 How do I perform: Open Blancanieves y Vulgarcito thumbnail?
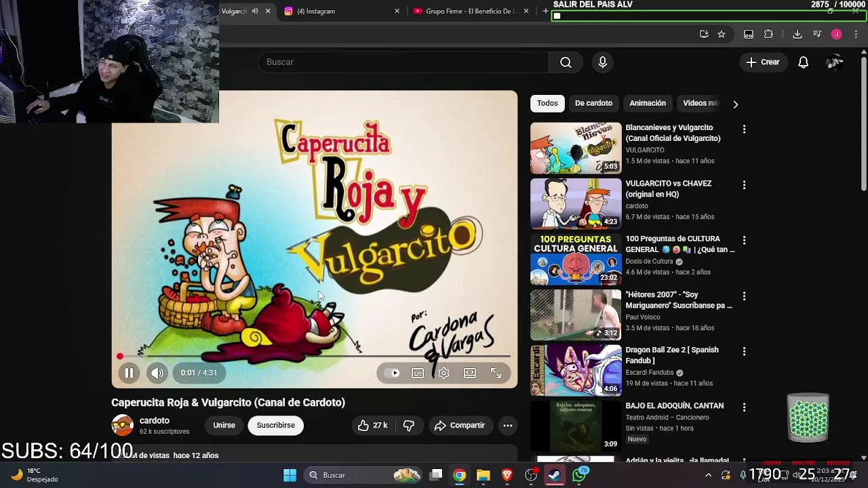576,148
